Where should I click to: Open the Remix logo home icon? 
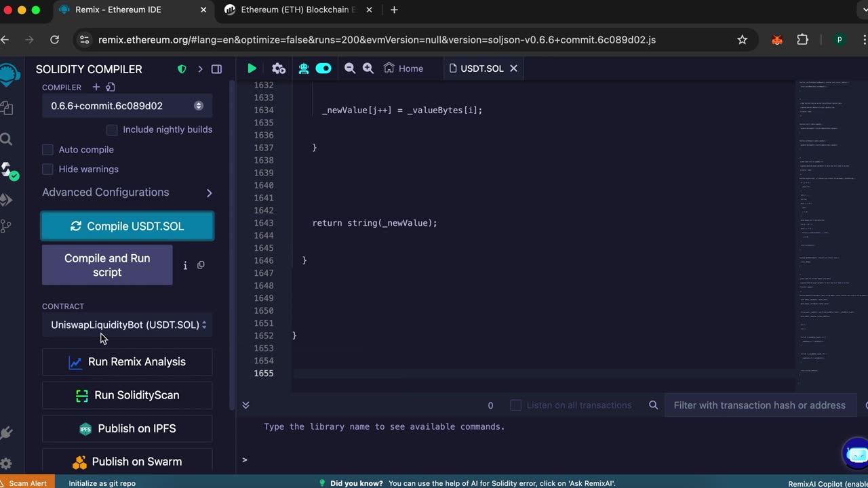pyautogui.click(x=9, y=75)
